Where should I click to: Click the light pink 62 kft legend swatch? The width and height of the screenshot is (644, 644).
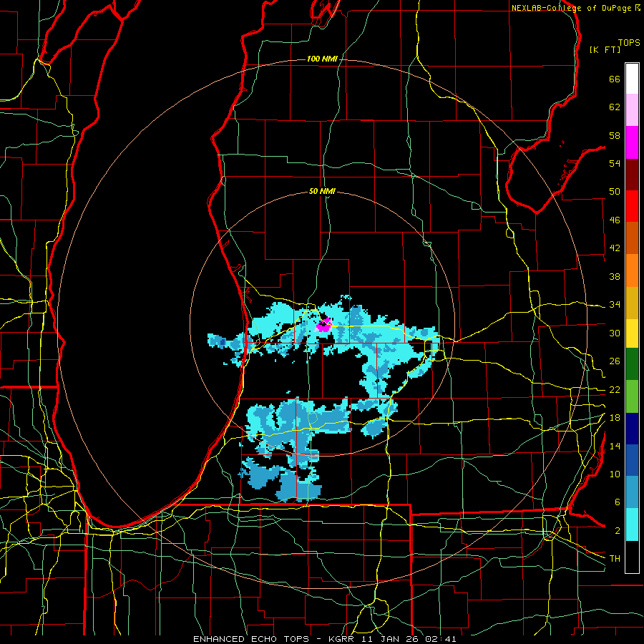[x=632, y=110]
